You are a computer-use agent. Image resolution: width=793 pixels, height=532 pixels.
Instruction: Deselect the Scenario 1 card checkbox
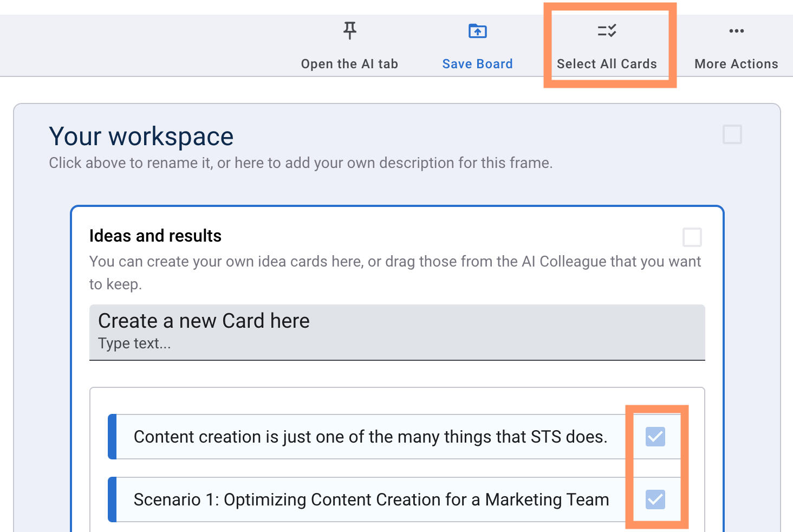pyautogui.click(x=655, y=499)
